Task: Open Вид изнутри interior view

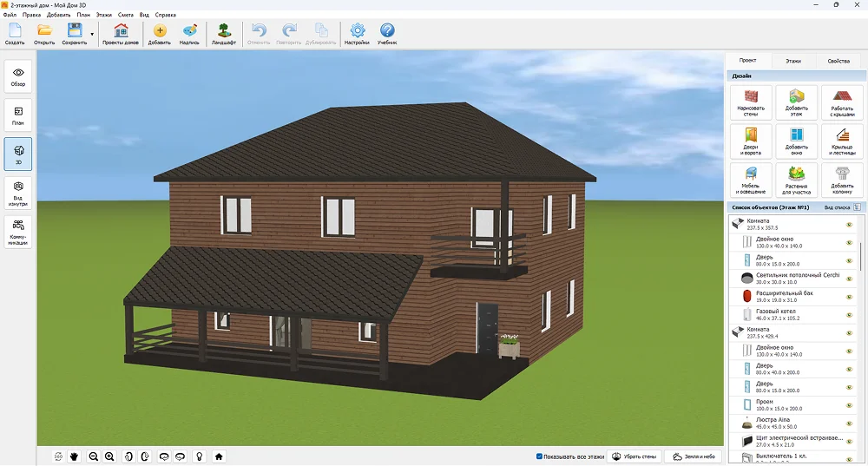Action: [18, 192]
